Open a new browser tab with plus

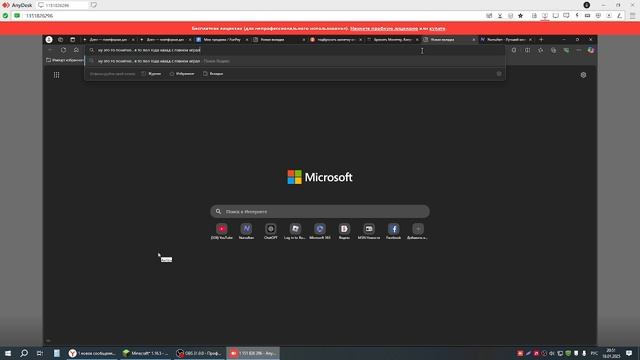click(x=541, y=40)
